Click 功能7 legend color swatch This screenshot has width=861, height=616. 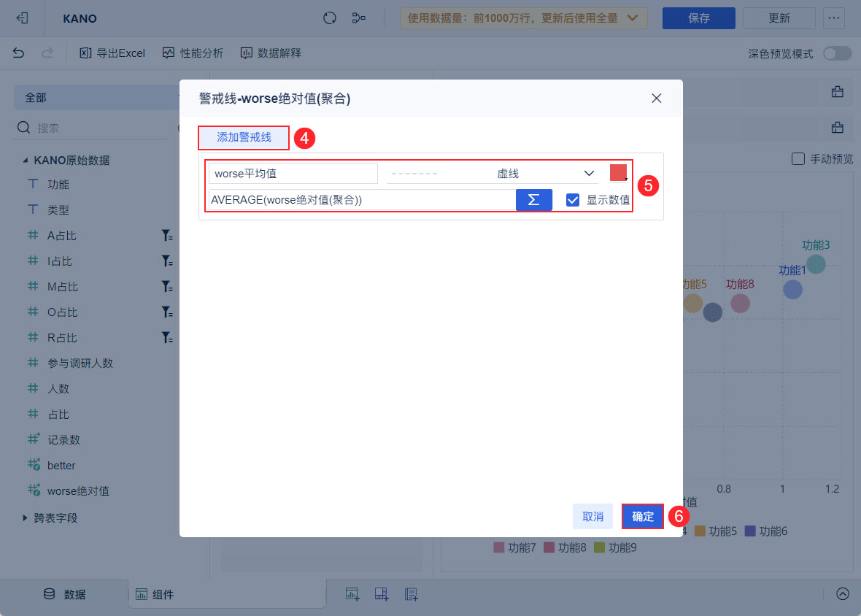click(x=498, y=547)
